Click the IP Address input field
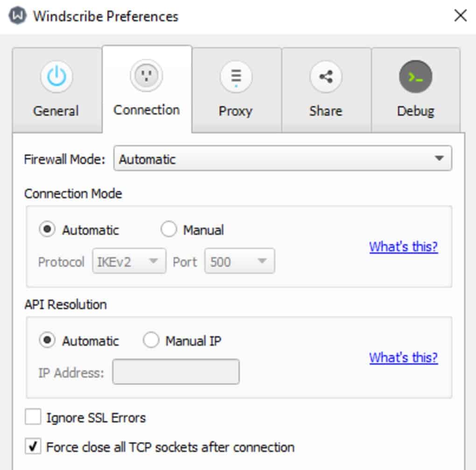The height and width of the screenshot is (470, 476). coord(176,372)
